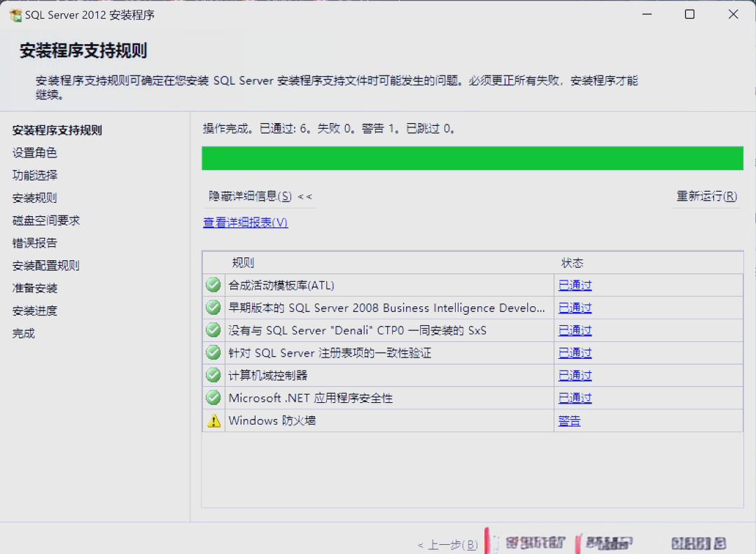Collapse details with 隐藏详细信息(S) button
This screenshot has height=554, width=756.
pos(260,196)
